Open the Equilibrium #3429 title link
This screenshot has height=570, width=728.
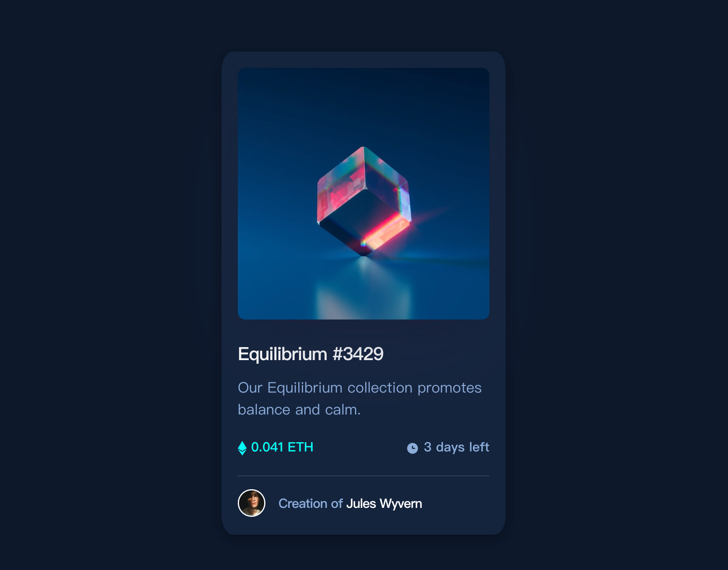(x=310, y=354)
